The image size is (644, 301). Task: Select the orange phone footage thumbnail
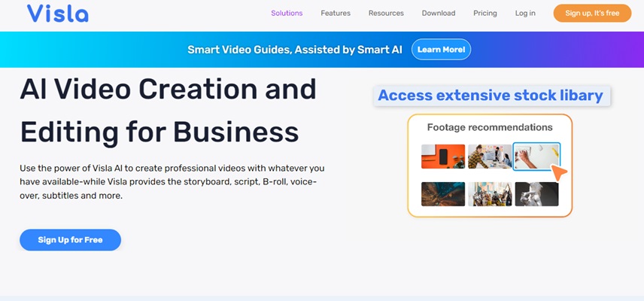(443, 157)
